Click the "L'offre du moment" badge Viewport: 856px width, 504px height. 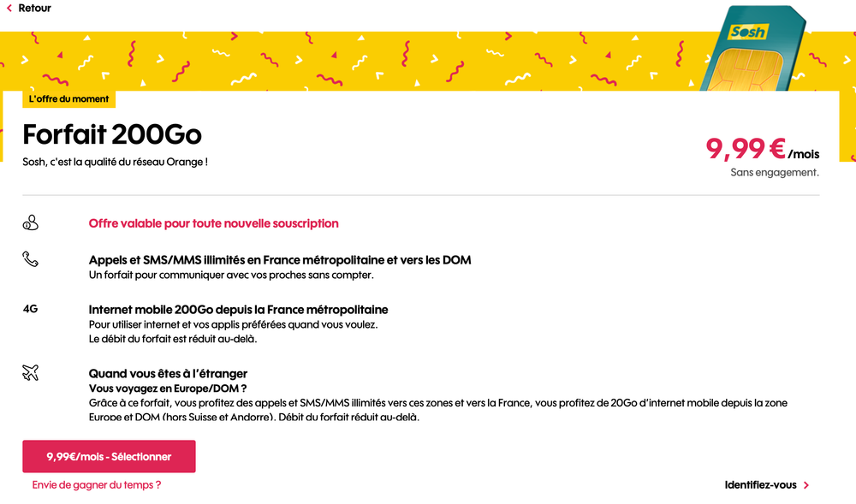coord(68,99)
